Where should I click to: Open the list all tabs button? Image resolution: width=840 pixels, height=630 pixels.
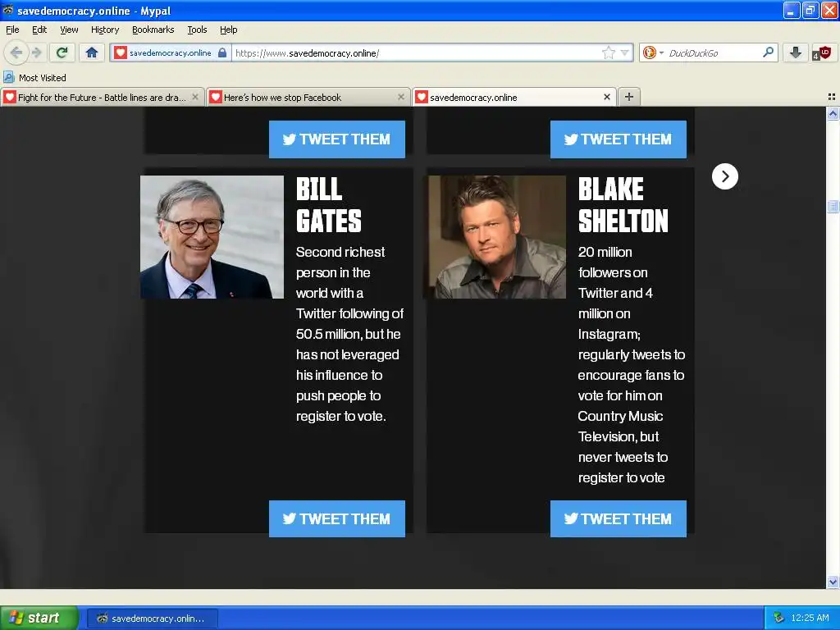(x=832, y=97)
